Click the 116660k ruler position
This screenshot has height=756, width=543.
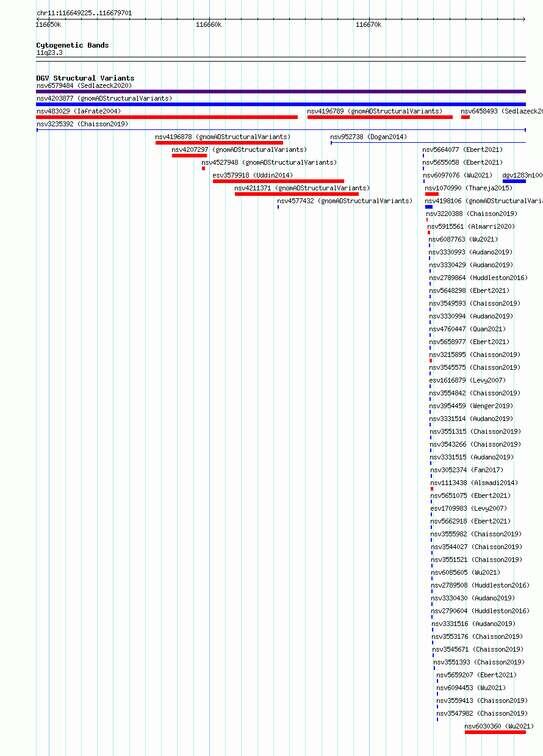[x=209, y=24]
